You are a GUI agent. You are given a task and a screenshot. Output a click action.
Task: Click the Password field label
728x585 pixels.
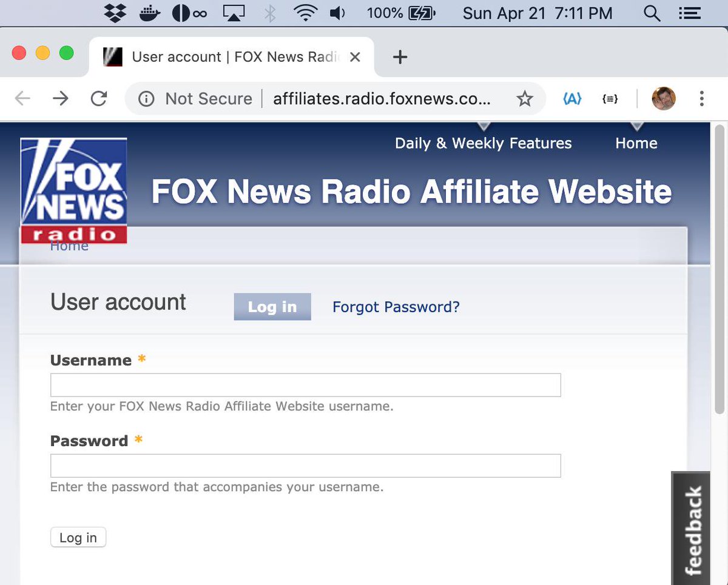pos(89,441)
